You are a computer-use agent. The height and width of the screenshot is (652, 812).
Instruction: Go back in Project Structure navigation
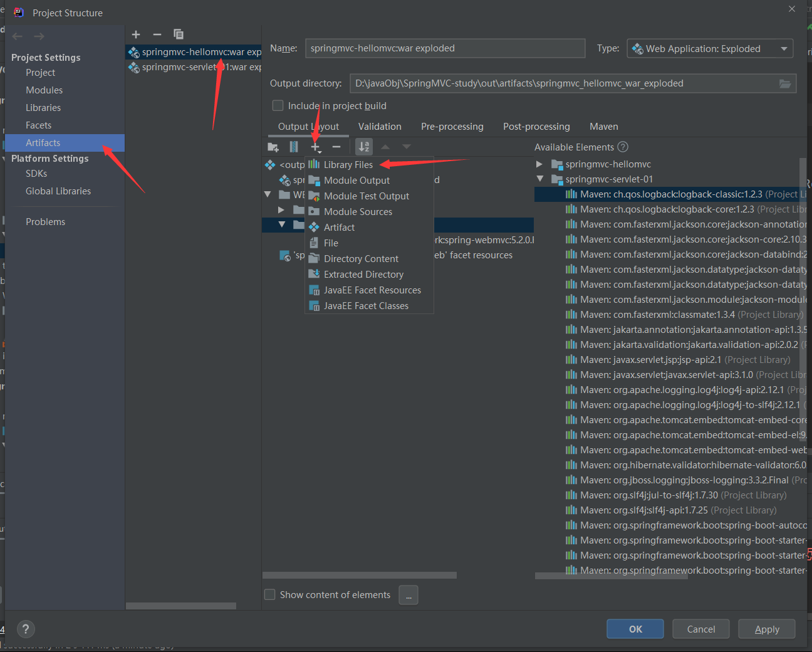coord(18,36)
